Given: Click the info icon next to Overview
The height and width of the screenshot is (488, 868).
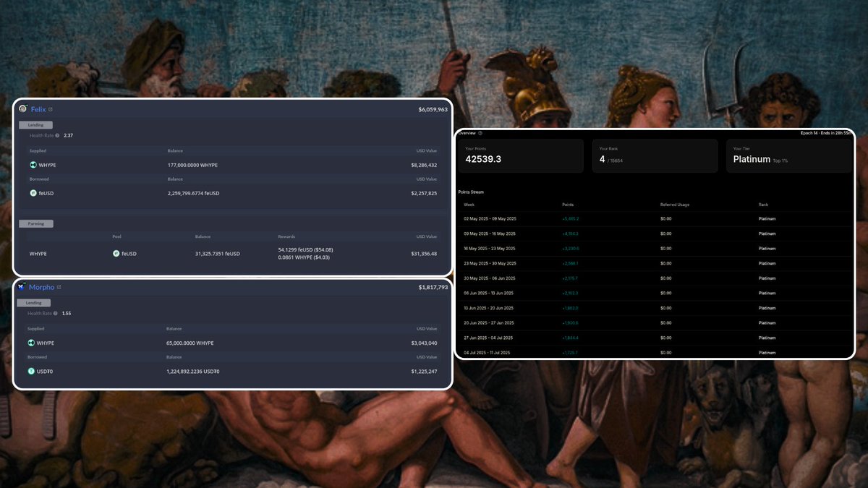Looking at the screenshot, I should [480, 133].
